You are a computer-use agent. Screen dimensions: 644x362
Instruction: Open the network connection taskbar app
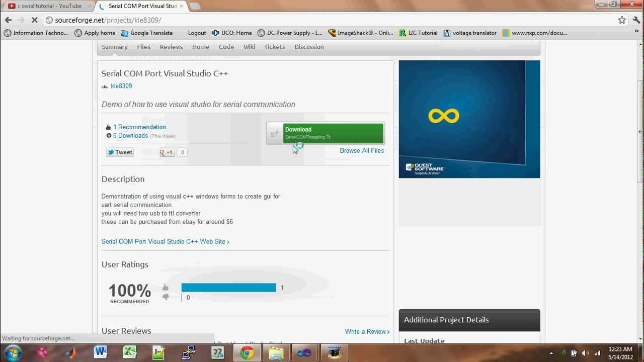tap(188, 352)
